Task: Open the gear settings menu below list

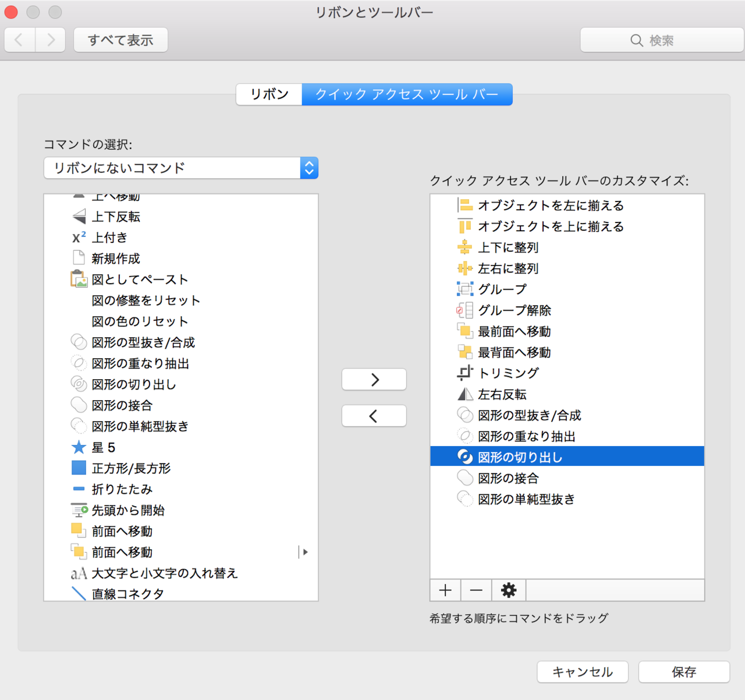Action: [x=508, y=590]
